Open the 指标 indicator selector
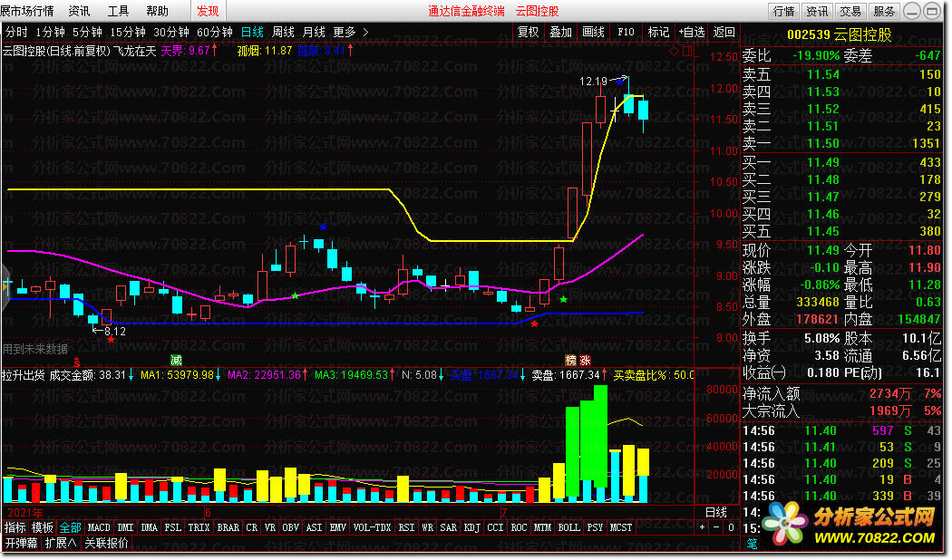952x560 pixels. click(x=15, y=528)
